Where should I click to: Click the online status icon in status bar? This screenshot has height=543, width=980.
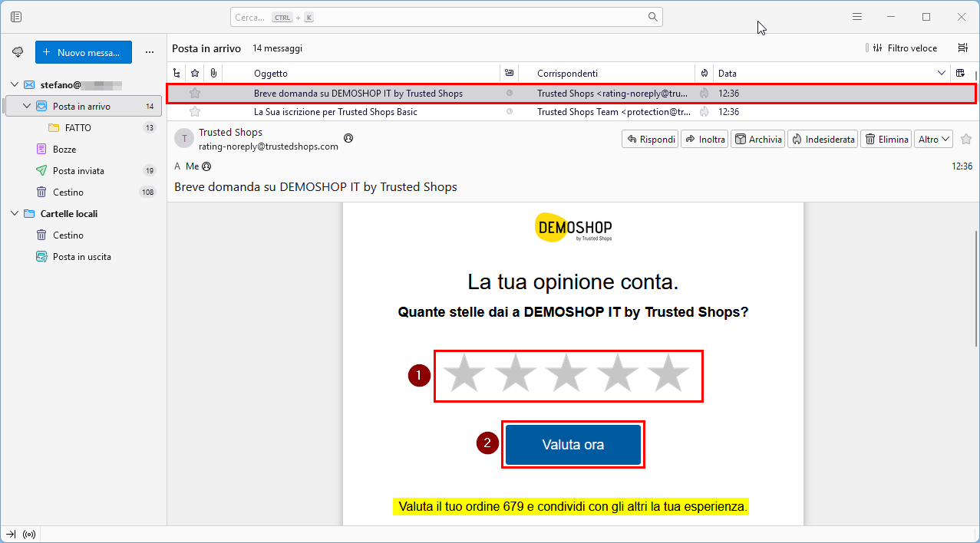pyautogui.click(x=29, y=534)
